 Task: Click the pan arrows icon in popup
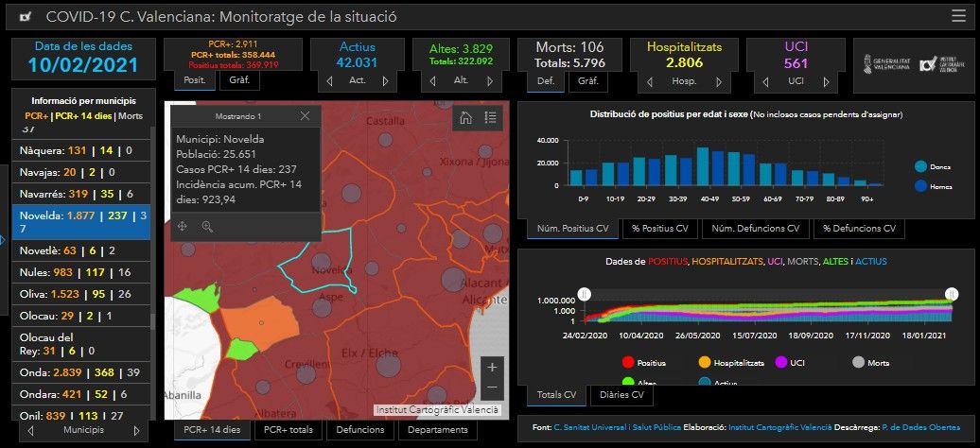pyautogui.click(x=183, y=227)
